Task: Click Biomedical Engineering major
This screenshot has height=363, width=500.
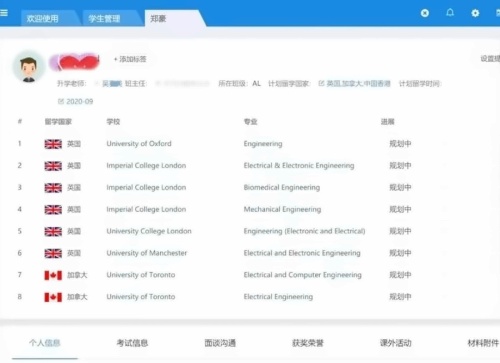Action: coord(282,187)
